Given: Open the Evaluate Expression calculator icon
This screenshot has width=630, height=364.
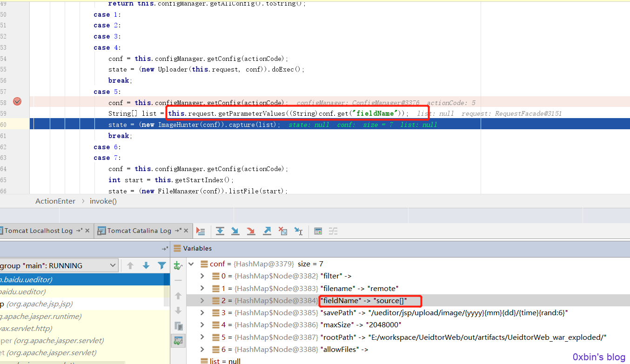Looking at the screenshot, I should [318, 231].
